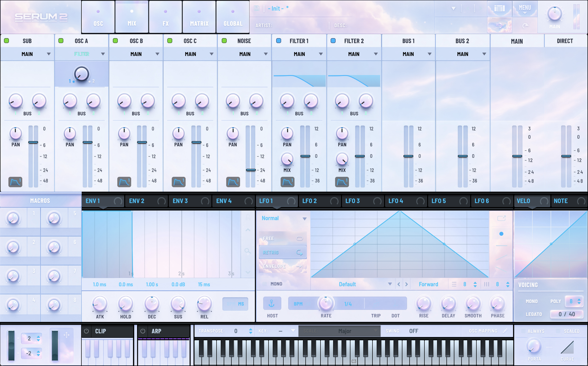Viewport: 588px width, 366px height.
Task: Click the envelope lock icon
Action: (248, 218)
